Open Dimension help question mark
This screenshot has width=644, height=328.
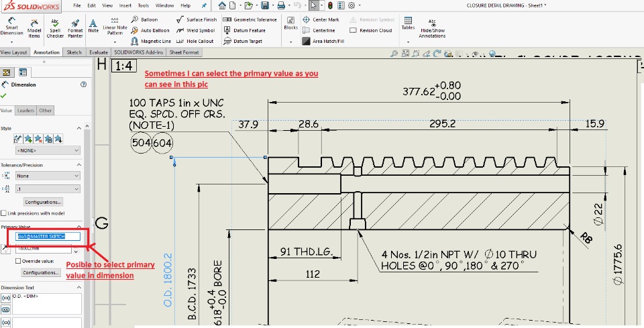(84, 85)
